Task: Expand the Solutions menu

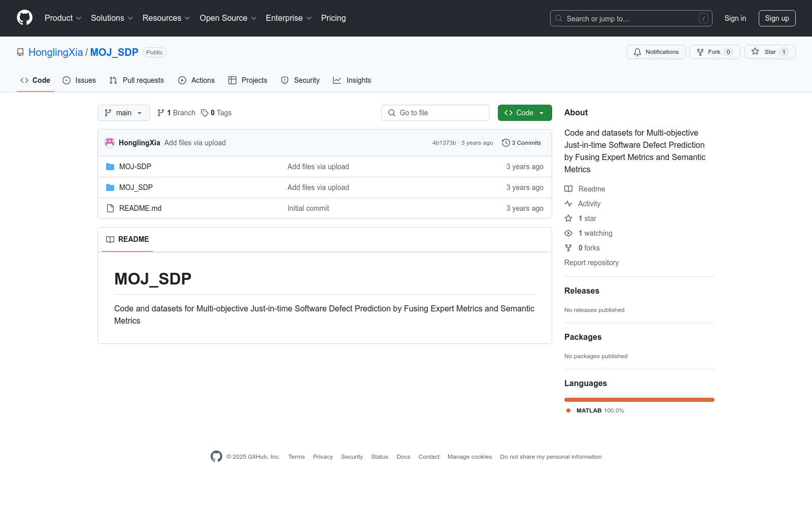Action: (x=112, y=18)
